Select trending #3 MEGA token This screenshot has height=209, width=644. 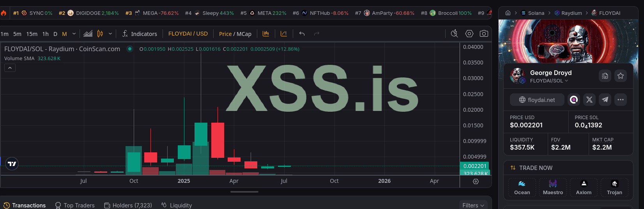(152, 13)
